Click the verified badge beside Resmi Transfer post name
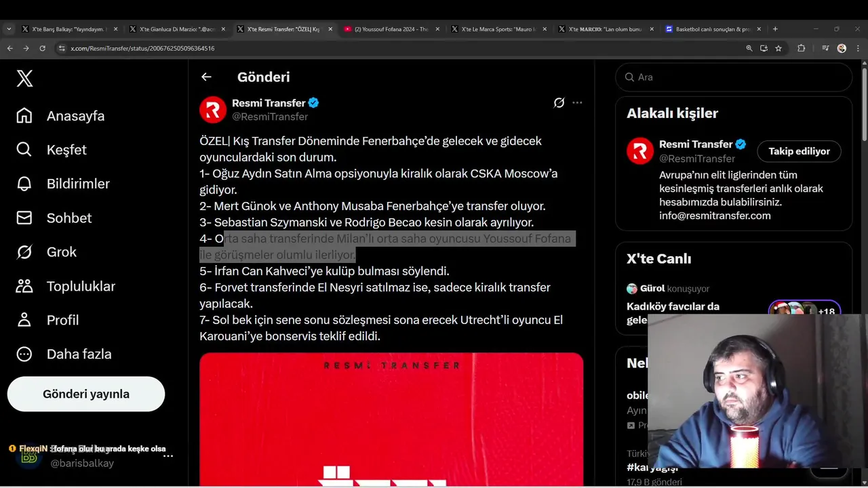 tap(313, 103)
